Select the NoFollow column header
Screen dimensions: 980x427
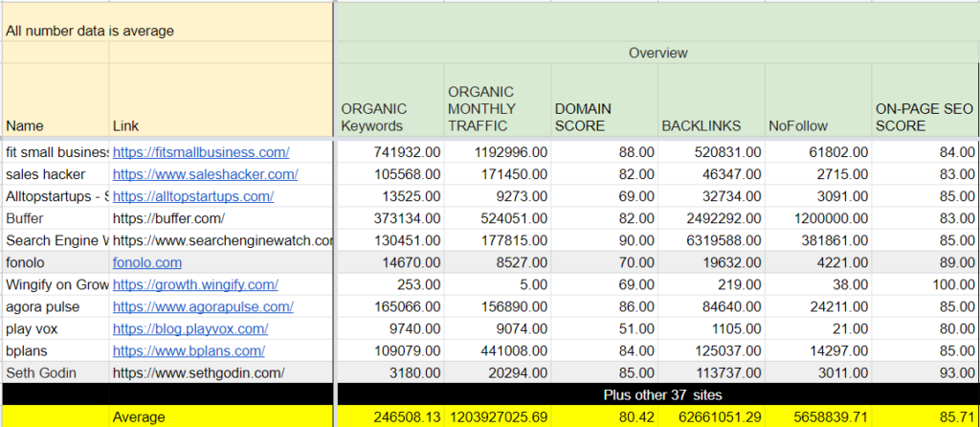point(818,100)
